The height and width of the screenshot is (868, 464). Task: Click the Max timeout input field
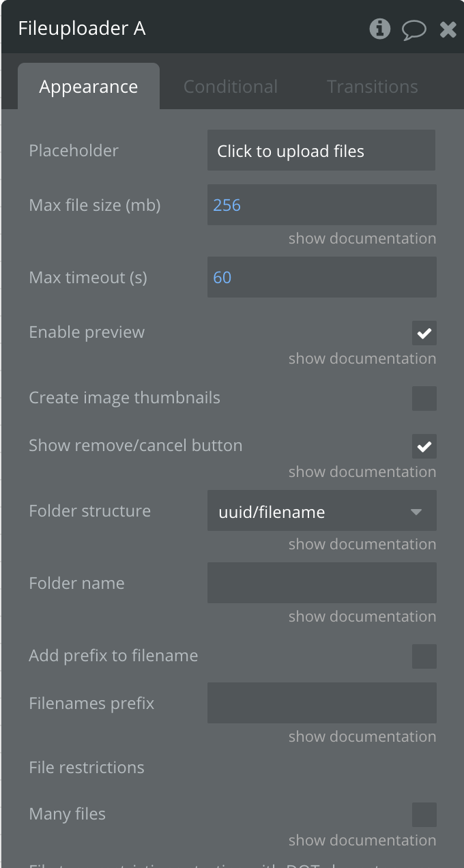coord(321,277)
